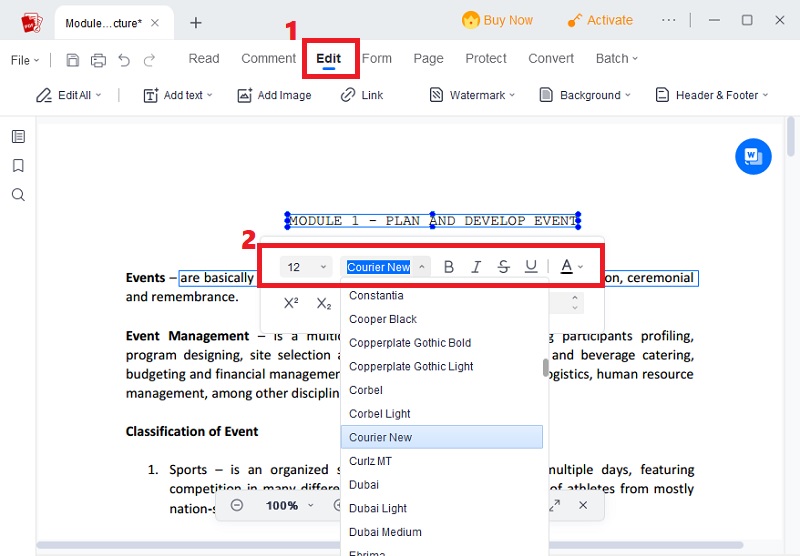Image resolution: width=800 pixels, height=556 pixels.
Task: Click the horizontal scrollbar at bottom
Action: click(390, 545)
